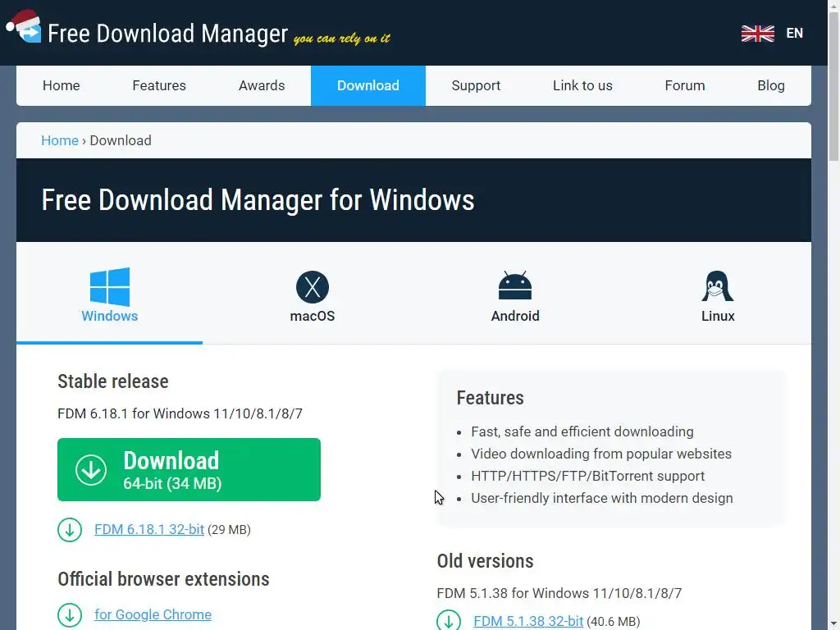The image size is (840, 630).
Task: Open the Support navigation tab
Action: pyautogui.click(x=476, y=85)
